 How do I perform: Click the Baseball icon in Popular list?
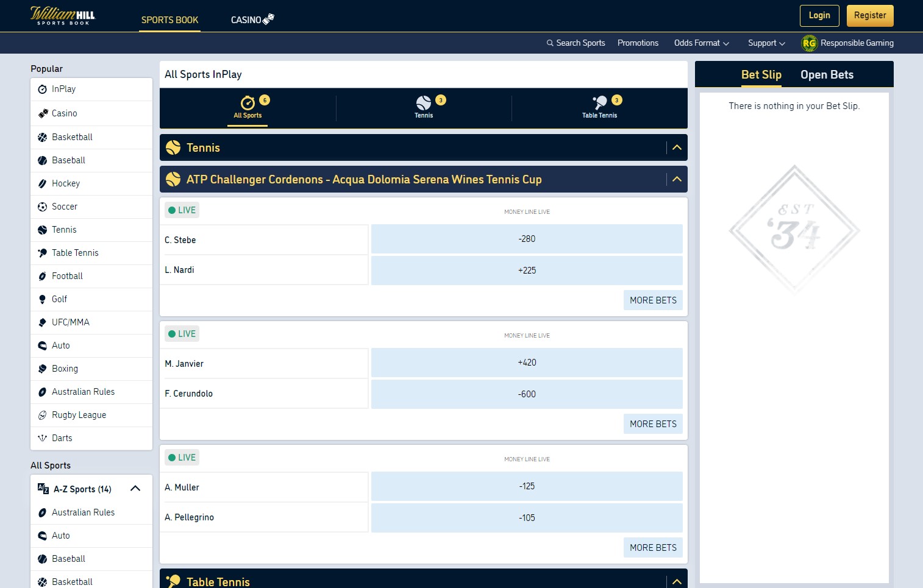[42, 161]
